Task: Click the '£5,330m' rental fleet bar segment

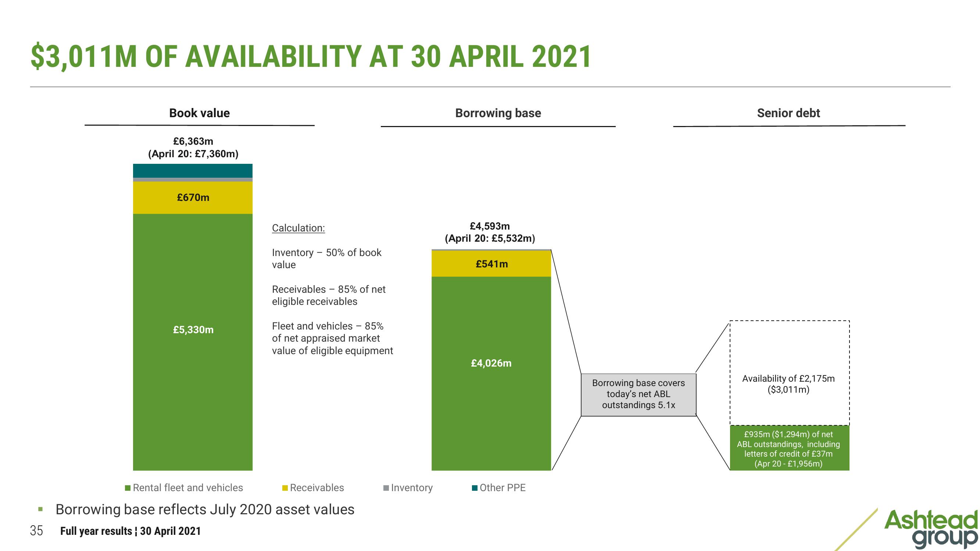Action: [x=193, y=342]
